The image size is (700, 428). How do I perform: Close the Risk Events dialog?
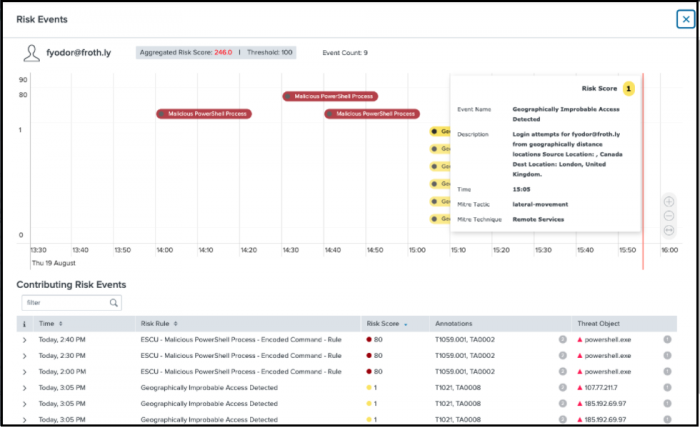tap(686, 19)
